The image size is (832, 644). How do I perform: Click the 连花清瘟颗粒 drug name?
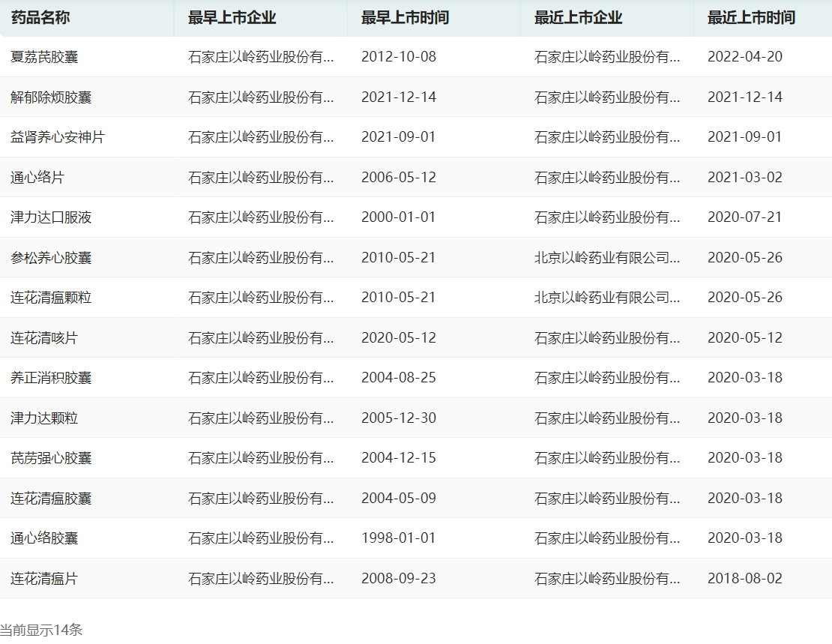point(51,298)
